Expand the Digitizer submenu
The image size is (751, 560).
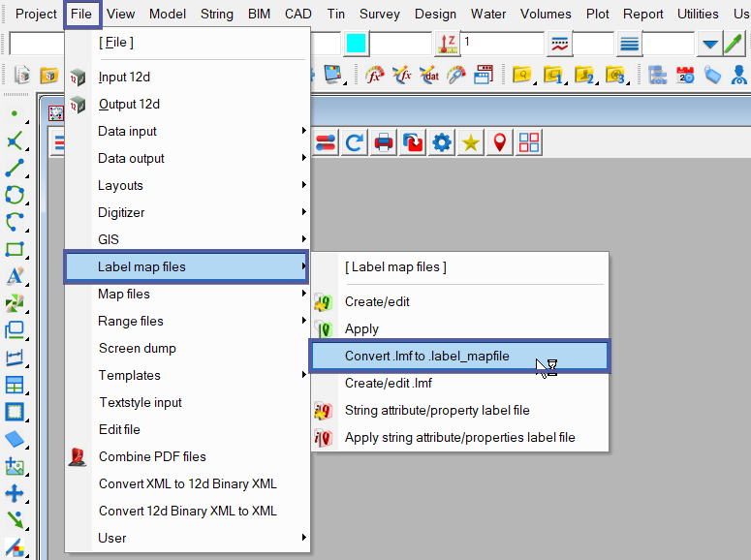[187, 212]
